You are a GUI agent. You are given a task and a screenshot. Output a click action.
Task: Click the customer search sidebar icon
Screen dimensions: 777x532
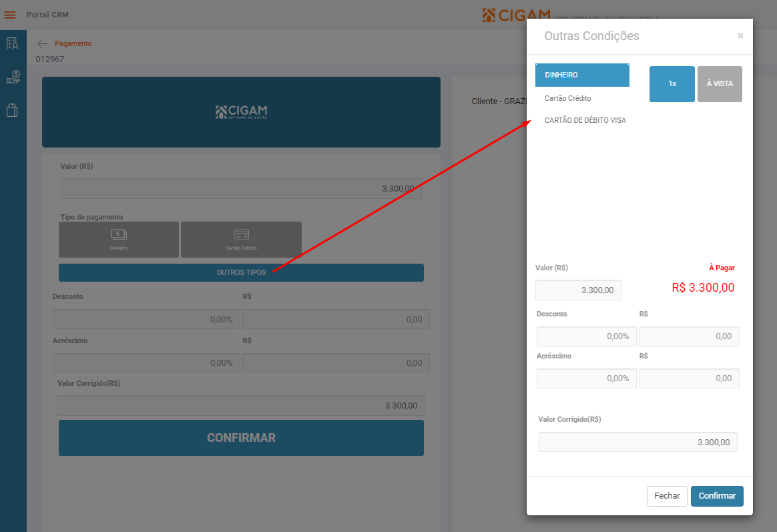(13, 43)
